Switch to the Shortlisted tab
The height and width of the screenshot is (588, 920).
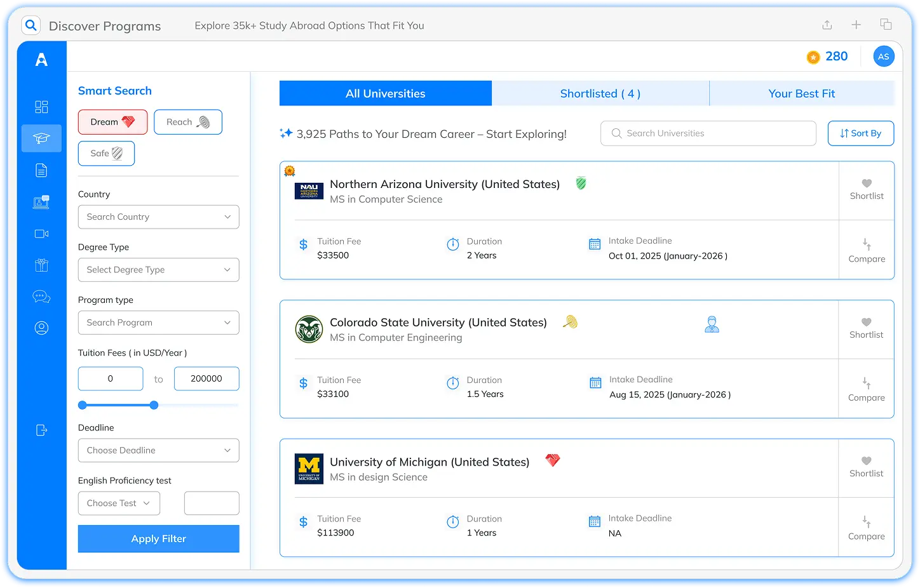pyautogui.click(x=600, y=93)
